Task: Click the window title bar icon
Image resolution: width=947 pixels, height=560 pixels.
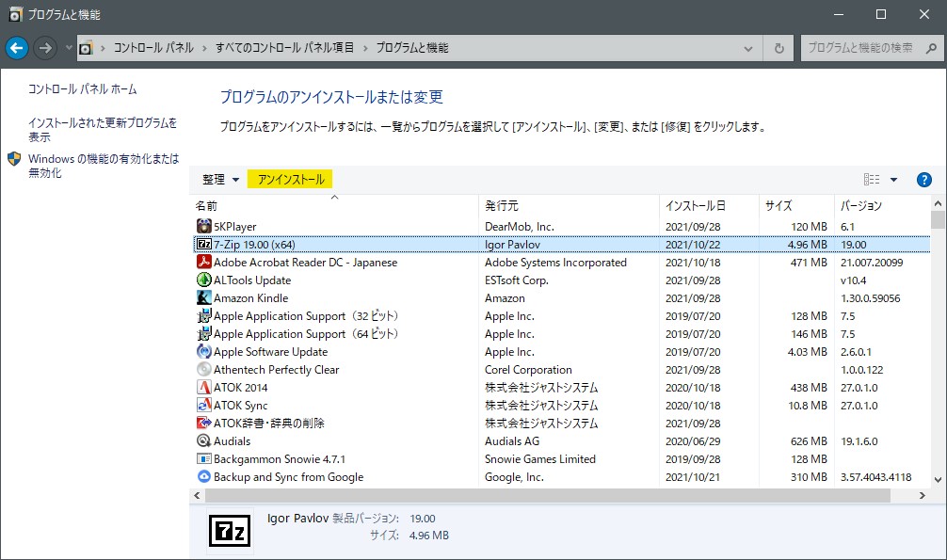Action: coord(15,14)
